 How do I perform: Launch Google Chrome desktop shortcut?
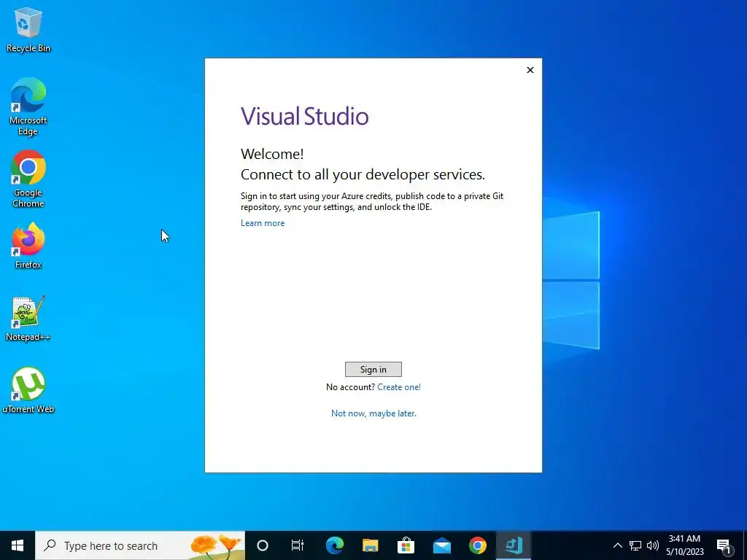[x=28, y=179]
